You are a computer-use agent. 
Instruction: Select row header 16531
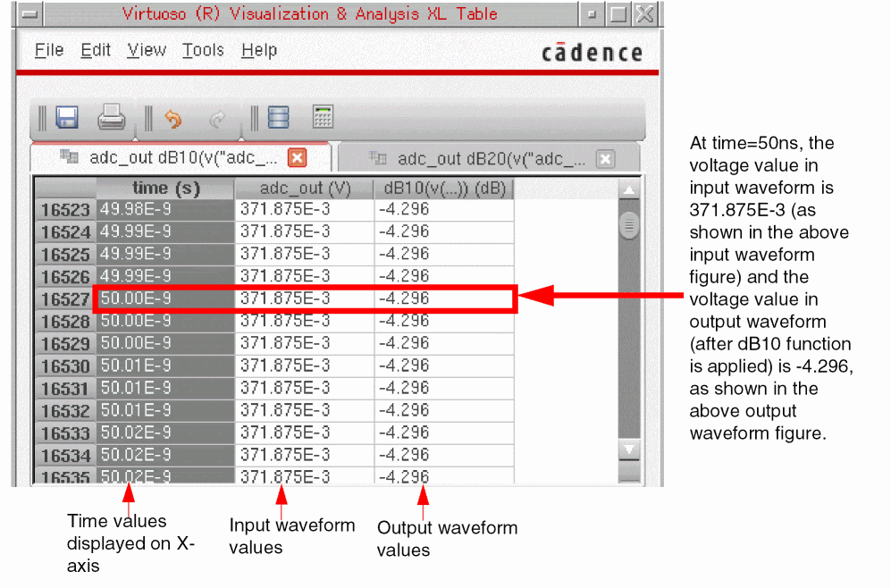(x=65, y=388)
